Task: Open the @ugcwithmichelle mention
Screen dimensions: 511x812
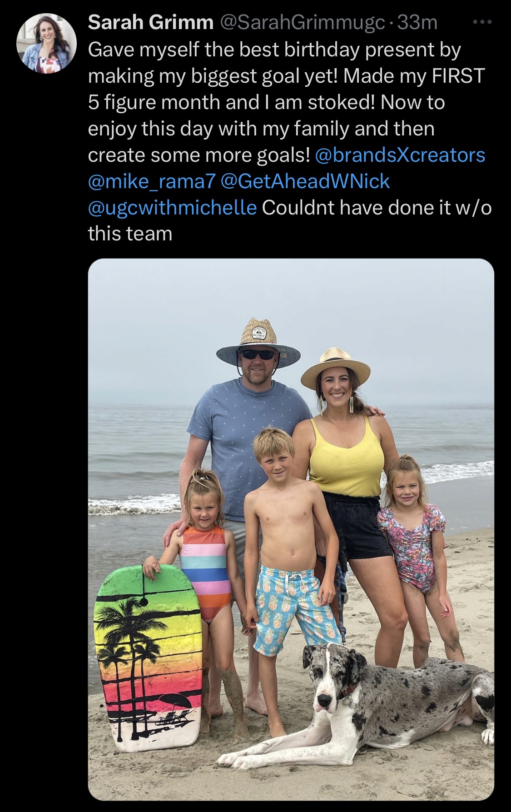Action: tap(172, 208)
